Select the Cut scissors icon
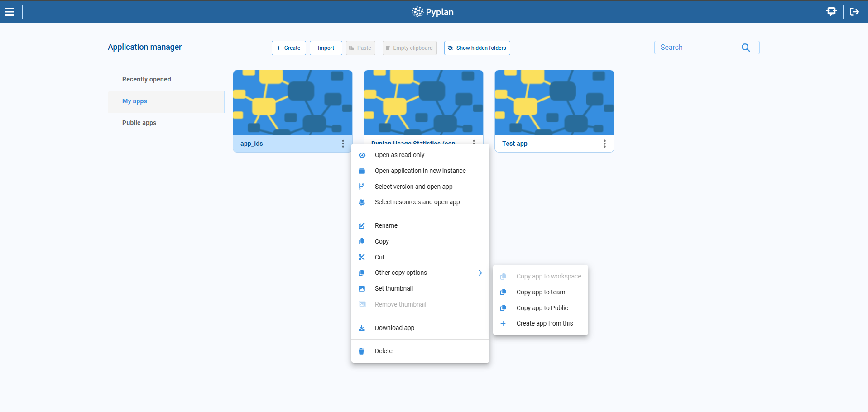This screenshot has width=868, height=412. [361, 257]
